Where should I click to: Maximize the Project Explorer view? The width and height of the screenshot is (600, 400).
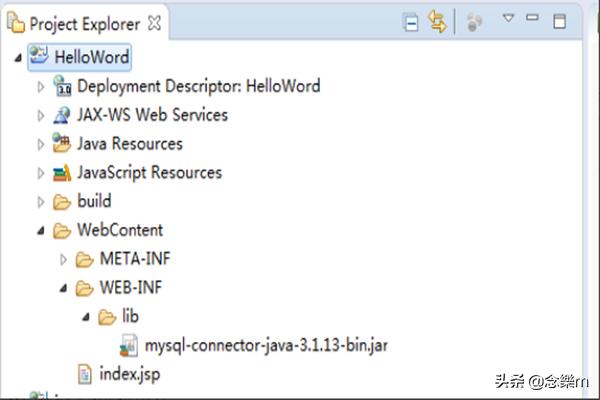pos(560,20)
